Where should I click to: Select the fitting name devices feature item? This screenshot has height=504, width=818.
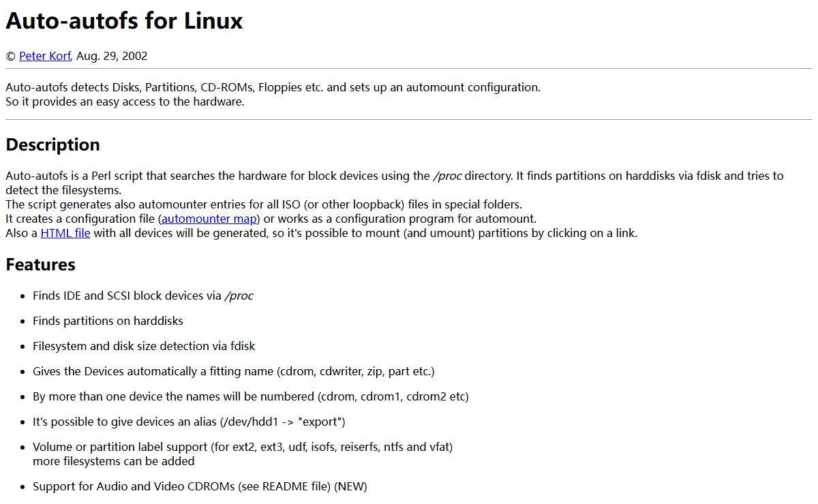[233, 371]
